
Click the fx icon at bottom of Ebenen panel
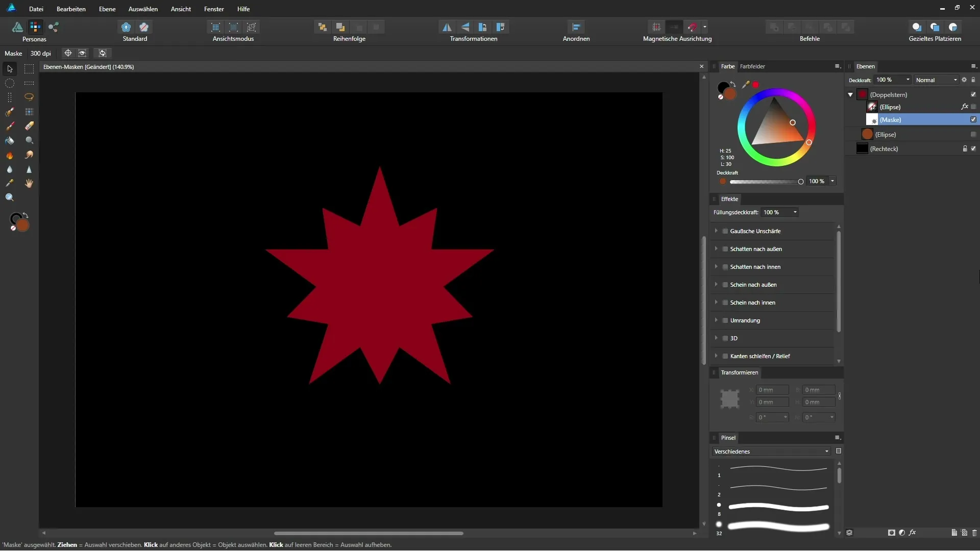coord(913,533)
